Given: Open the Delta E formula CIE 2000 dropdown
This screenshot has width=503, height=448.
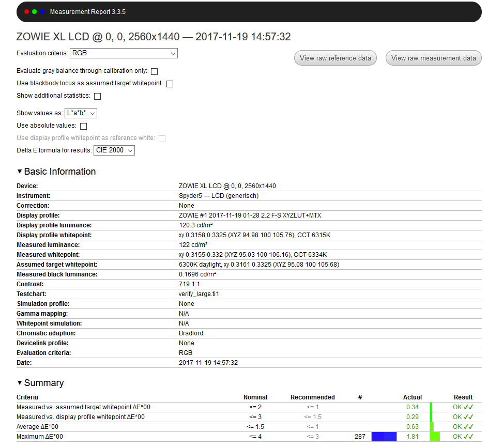Looking at the screenshot, I should click(114, 150).
